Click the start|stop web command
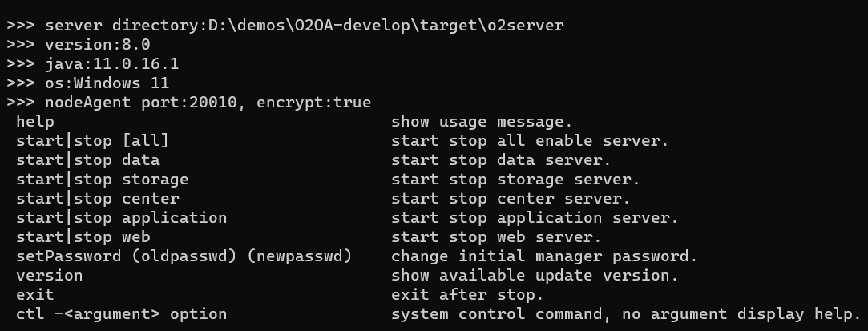The width and height of the screenshot is (868, 331). (83, 236)
